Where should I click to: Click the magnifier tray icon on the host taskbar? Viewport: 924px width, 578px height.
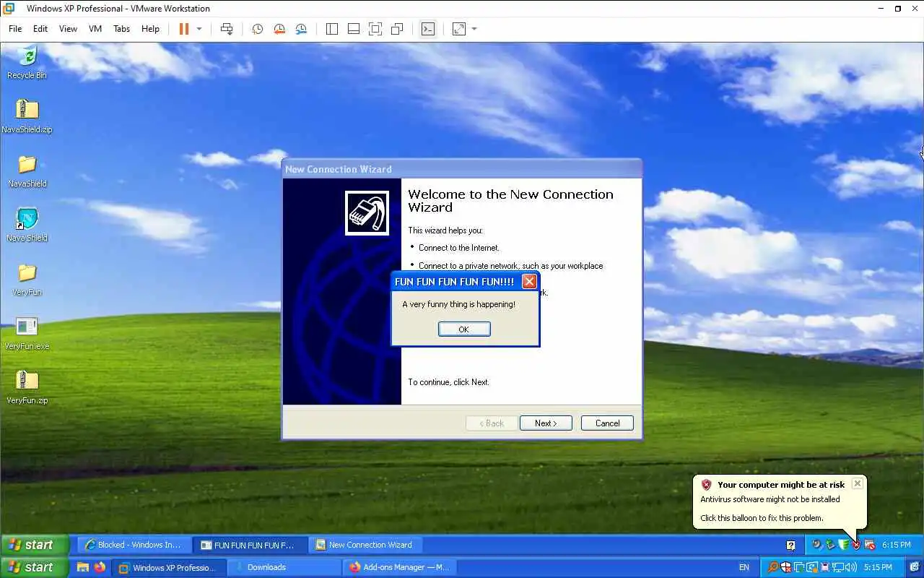pos(773,567)
